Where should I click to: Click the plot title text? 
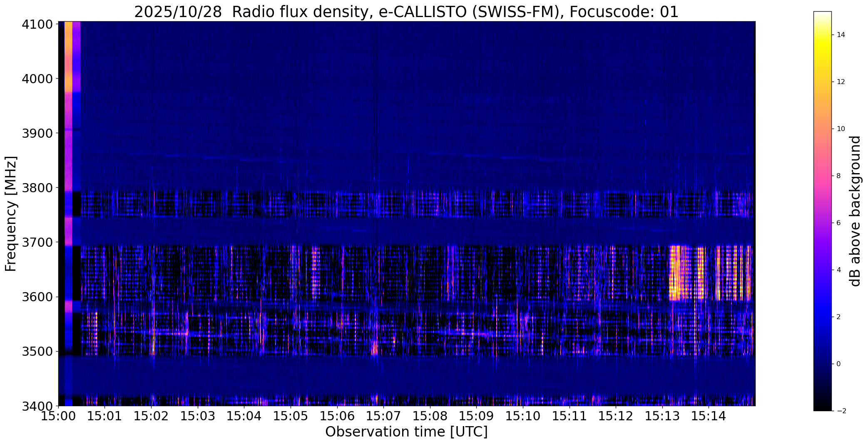click(406, 12)
